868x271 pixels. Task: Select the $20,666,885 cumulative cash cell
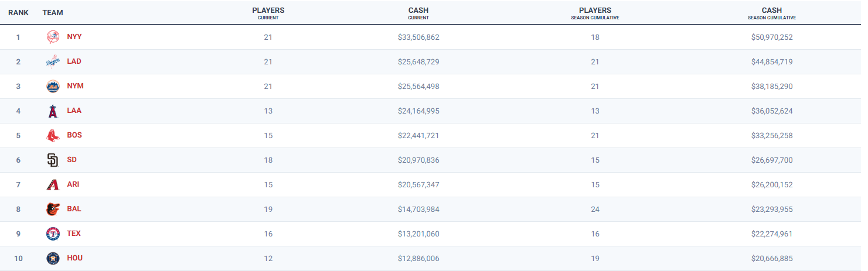click(x=772, y=258)
